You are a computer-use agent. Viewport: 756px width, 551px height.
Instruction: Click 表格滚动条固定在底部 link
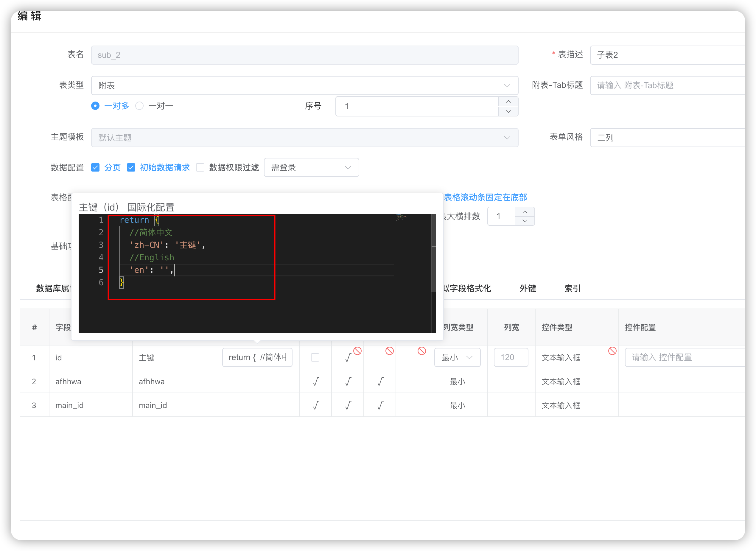click(485, 197)
